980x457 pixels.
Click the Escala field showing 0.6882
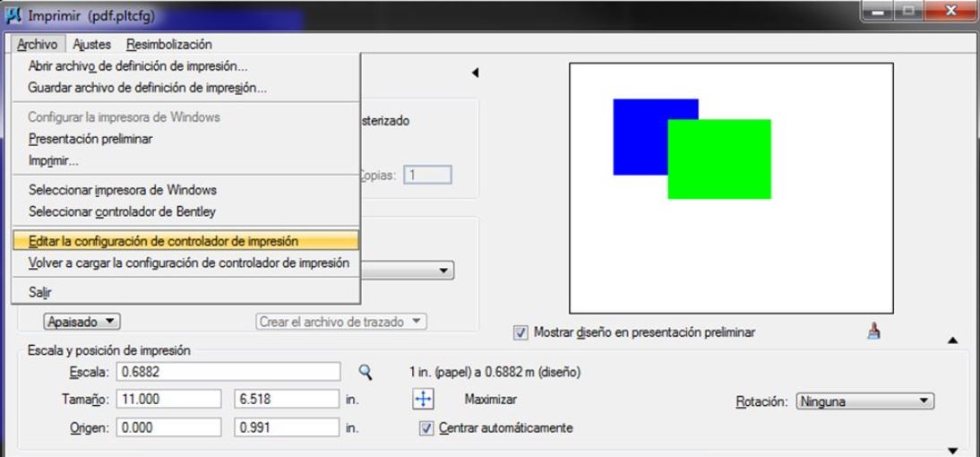tap(228, 372)
